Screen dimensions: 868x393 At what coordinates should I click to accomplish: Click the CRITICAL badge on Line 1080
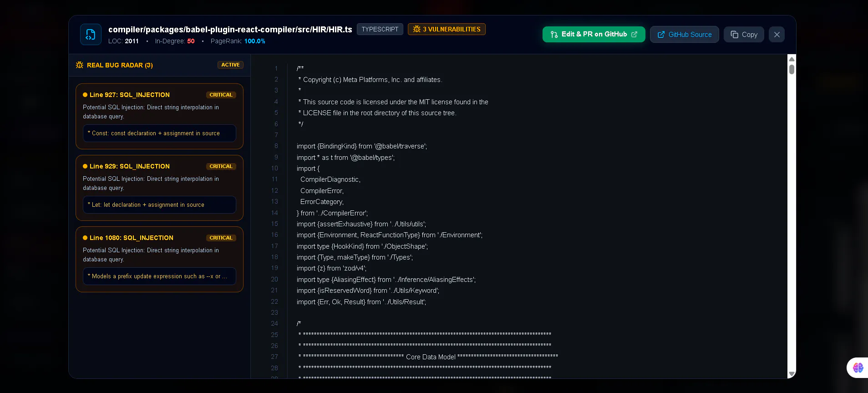coord(221,238)
